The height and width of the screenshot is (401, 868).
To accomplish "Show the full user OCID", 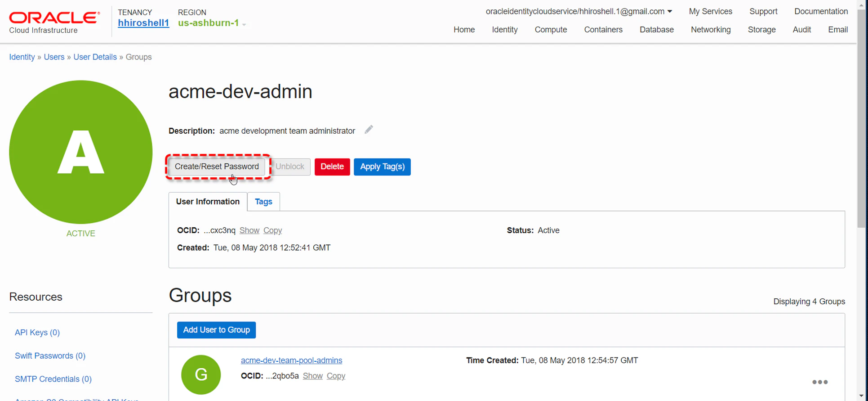I will tap(249, 230).
